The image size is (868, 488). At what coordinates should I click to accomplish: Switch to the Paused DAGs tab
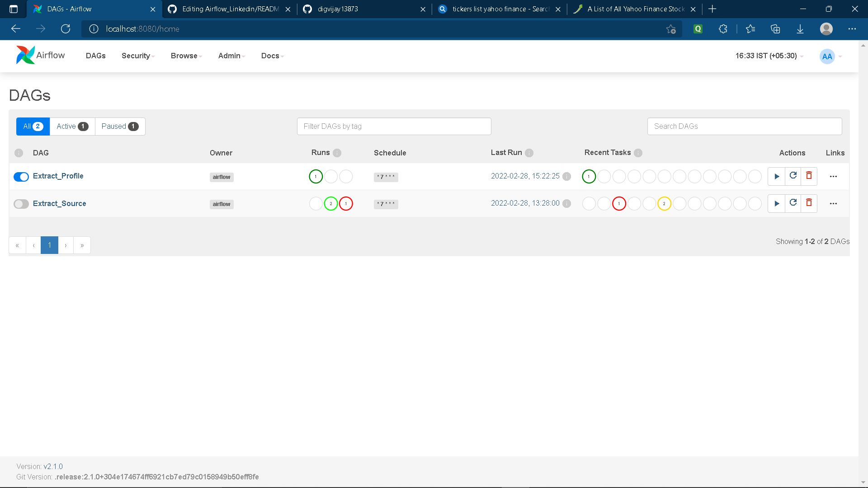tap(120, 126)
